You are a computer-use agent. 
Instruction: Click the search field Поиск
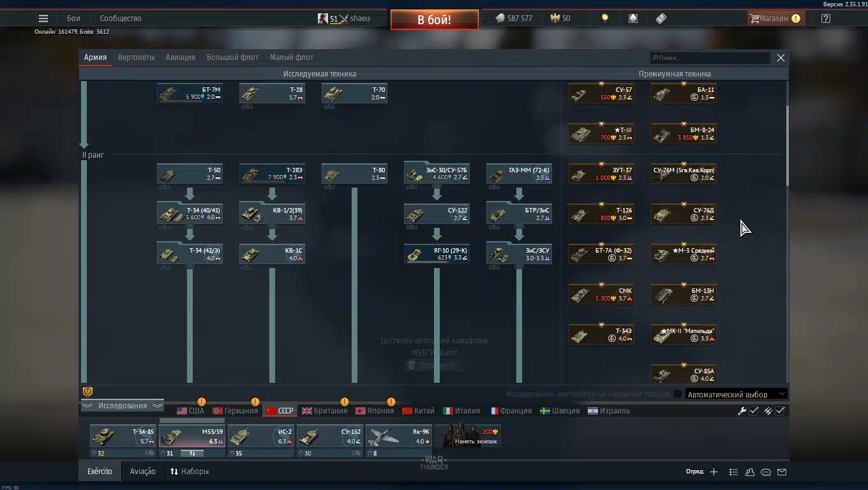click(710, 57)
